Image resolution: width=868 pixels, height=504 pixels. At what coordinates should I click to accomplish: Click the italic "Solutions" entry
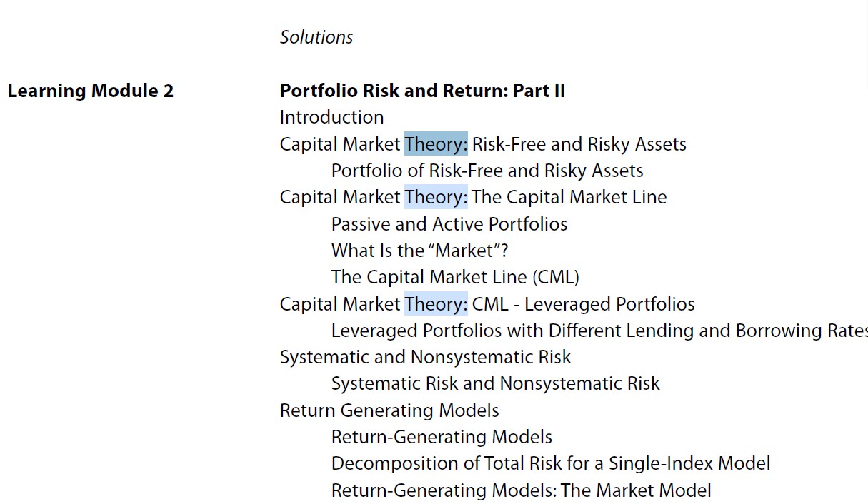[x=316, y=37]
